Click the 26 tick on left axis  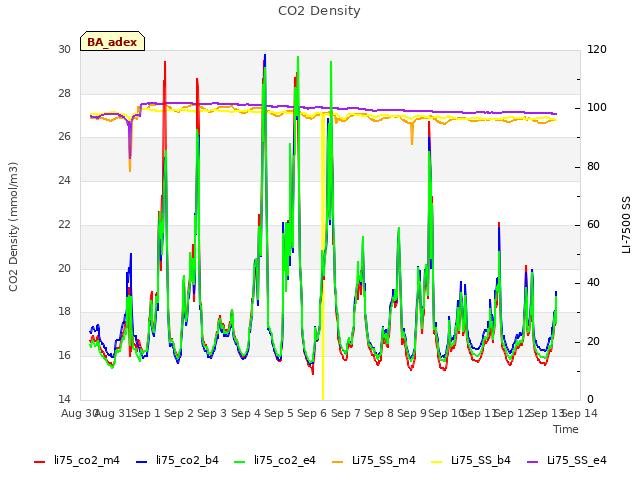click(x=64, y=137)
